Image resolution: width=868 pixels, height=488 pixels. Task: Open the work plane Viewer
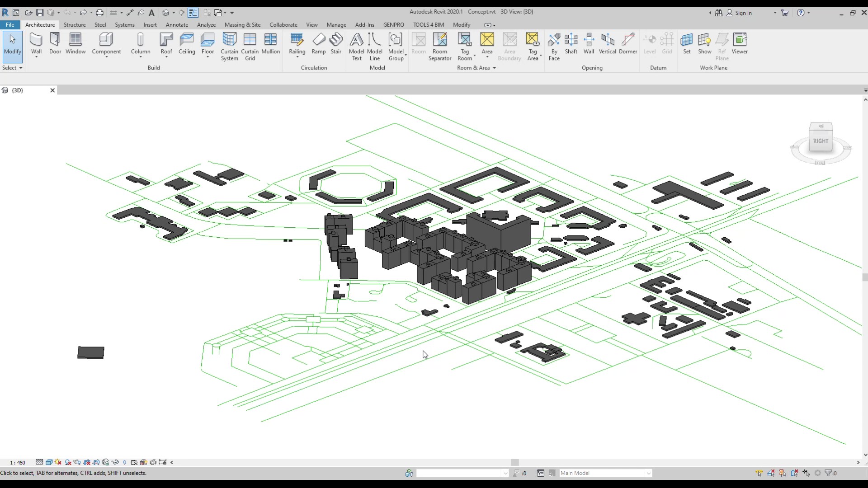(740, 44)
